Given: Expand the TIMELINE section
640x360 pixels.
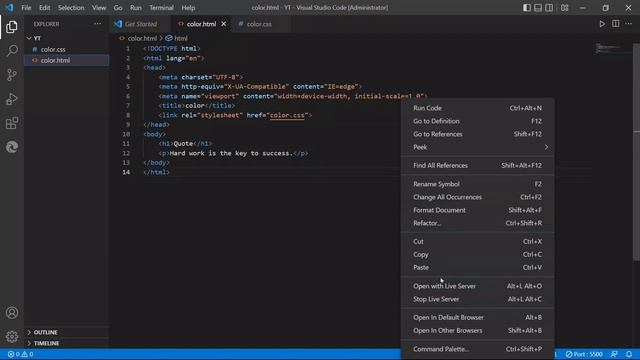Looking at the screenshot, I should 67,343.
